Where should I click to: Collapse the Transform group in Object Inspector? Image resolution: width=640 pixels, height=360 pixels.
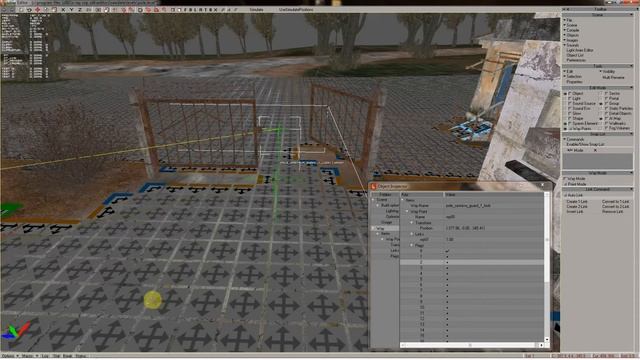pyautogui.click(x=412, y=223)
